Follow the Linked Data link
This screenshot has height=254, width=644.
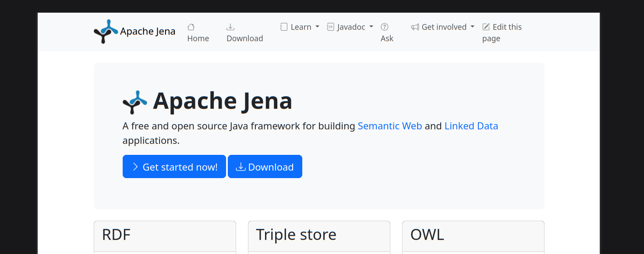pos(471,126)
